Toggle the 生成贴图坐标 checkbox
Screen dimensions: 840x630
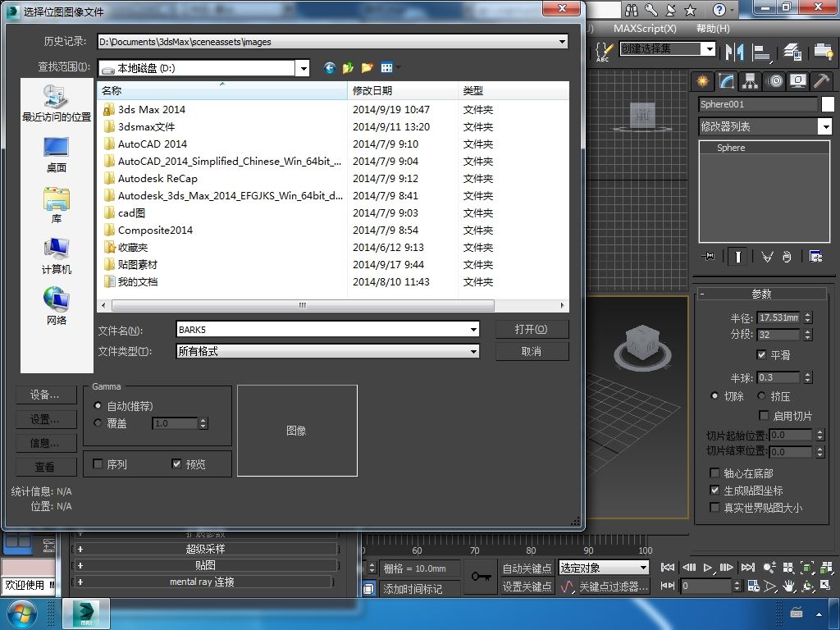(714, 490)
